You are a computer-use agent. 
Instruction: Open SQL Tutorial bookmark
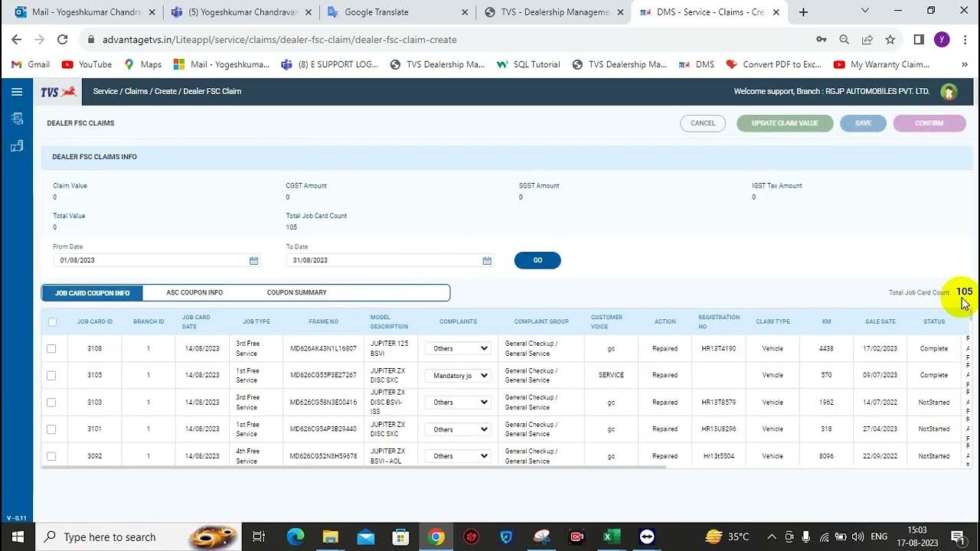[x=528, y=64]
